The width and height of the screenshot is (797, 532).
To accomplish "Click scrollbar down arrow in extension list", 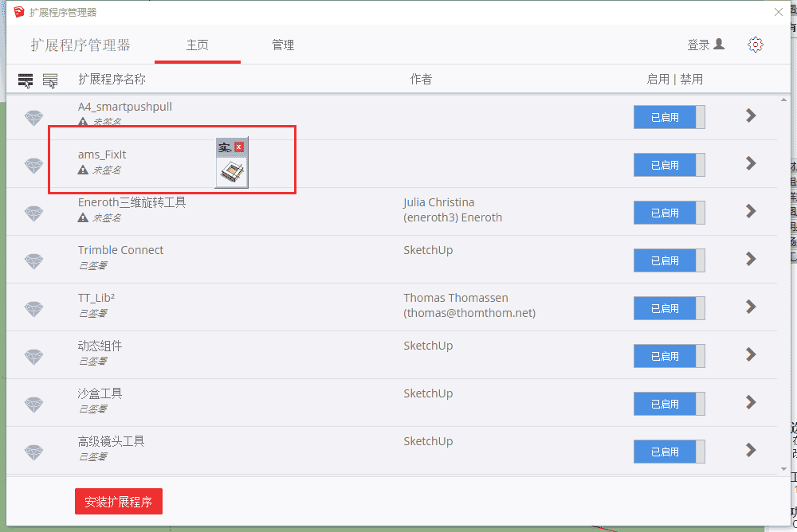I will [x=783, y=468].
